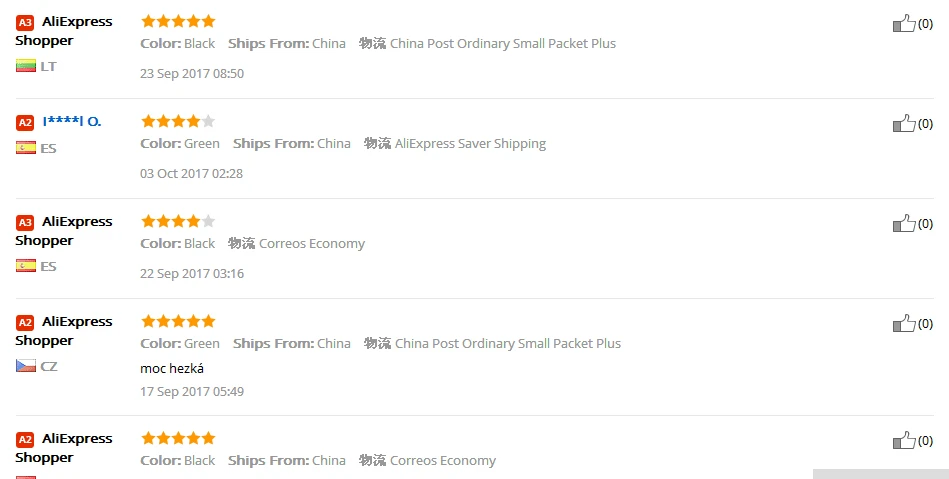Click the thumbs-up icon on the bottom Correos Economy review

coord(904,440)
